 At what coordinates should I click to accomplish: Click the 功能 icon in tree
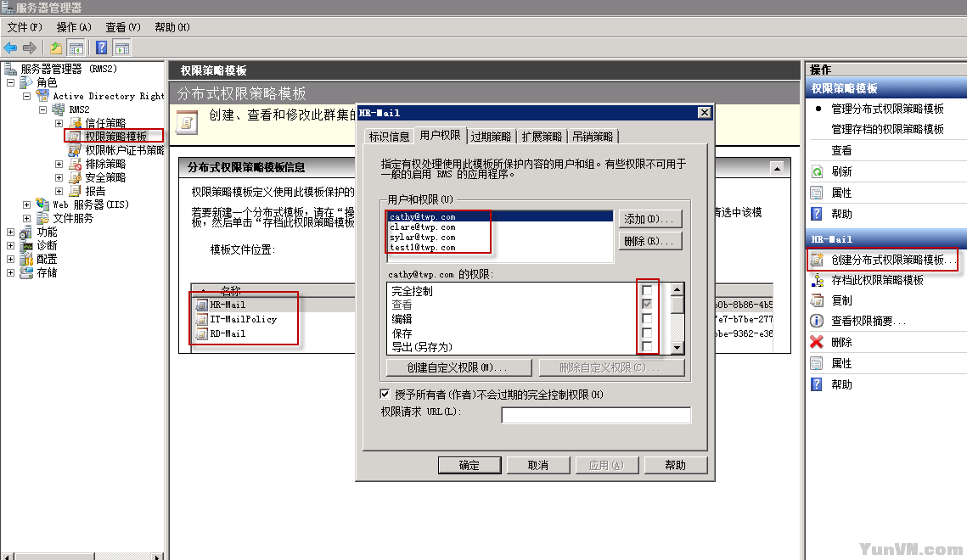click(x=26, y=232)
